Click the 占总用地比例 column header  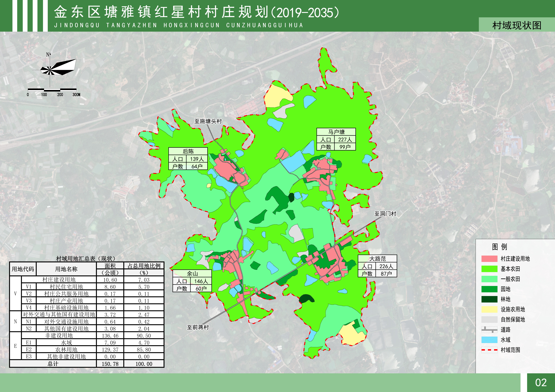(144, 266)
